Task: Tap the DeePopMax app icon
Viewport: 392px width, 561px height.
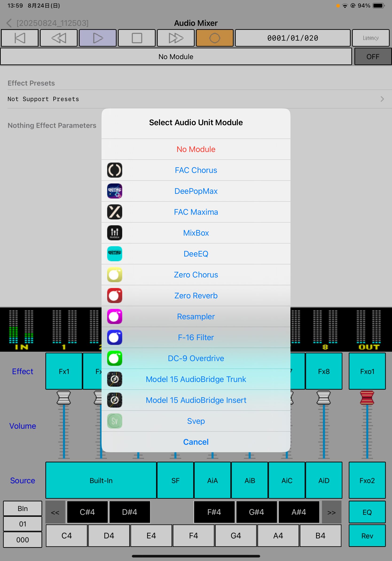Action: (x=115, y=191)
